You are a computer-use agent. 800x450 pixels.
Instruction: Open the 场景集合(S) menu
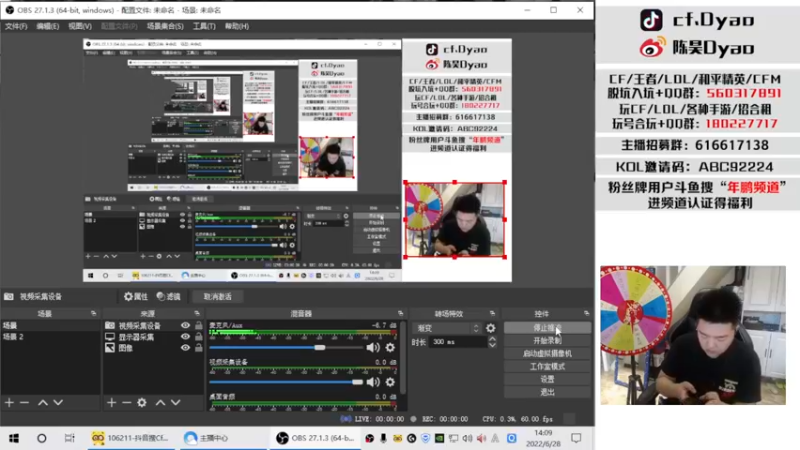165,26
